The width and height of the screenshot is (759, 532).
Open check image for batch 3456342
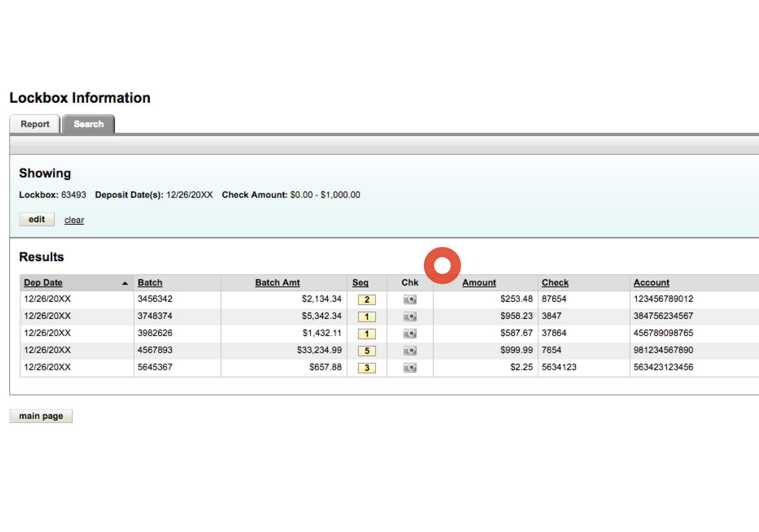coord(410,299)
